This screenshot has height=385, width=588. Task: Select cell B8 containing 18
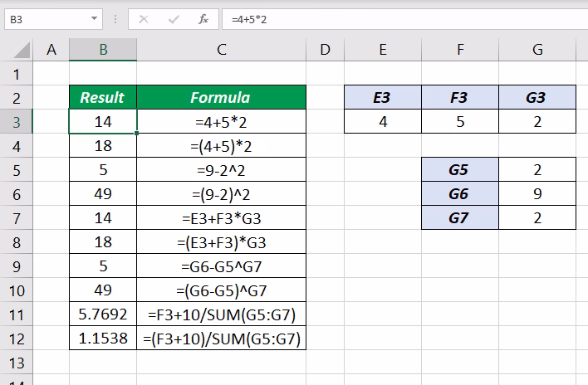[103, 241]
